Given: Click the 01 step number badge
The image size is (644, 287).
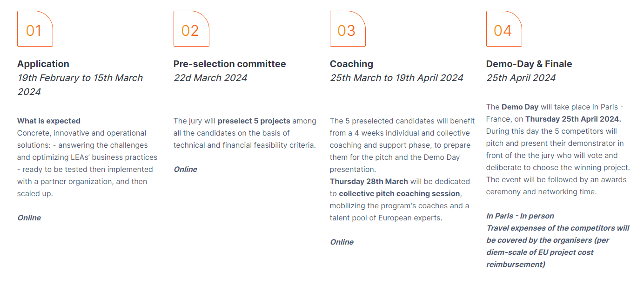Looking at the screenshot, I should click(35, 28).
